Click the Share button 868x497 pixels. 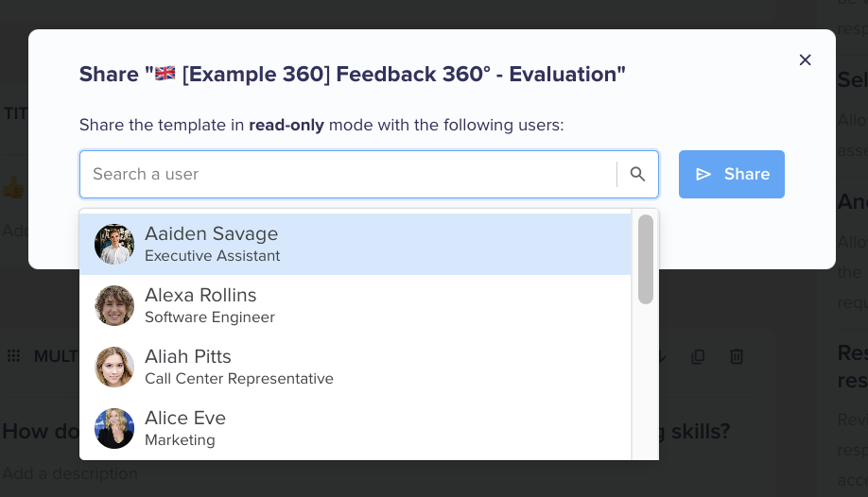731,175
